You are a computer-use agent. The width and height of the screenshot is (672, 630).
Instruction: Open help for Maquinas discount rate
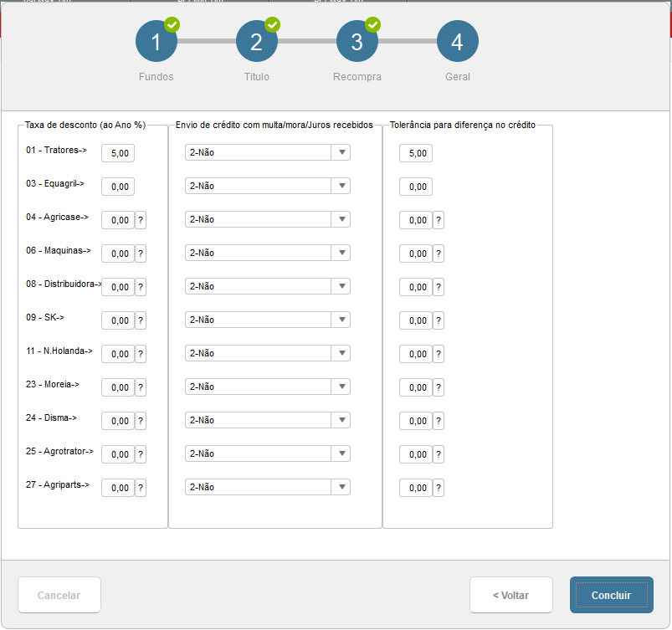point(141,254)
